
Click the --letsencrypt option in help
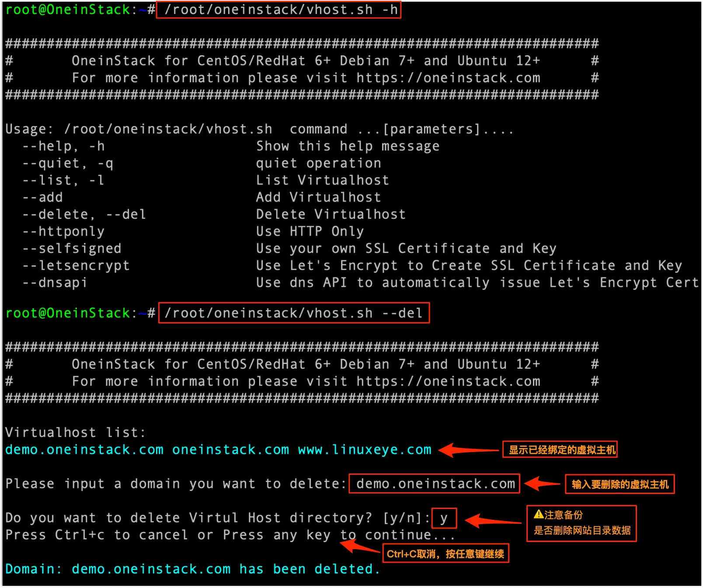(x=76, y=265)
